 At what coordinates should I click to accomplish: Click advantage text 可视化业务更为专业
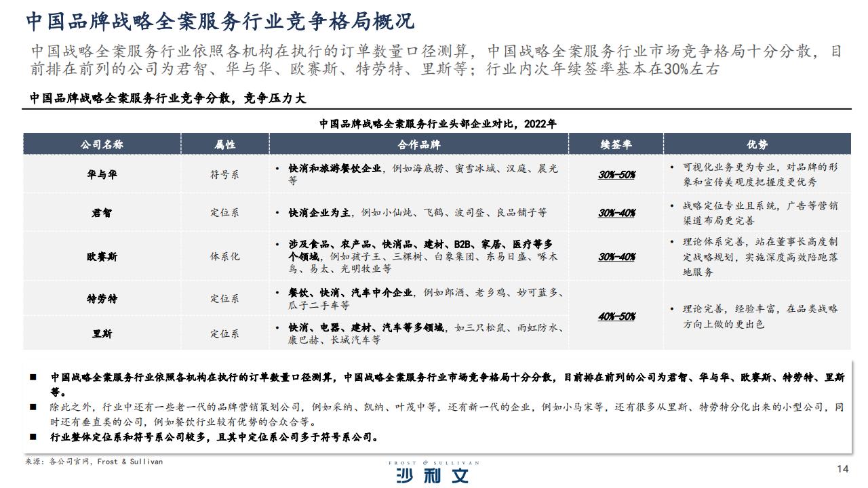click(x=755, y=174)
